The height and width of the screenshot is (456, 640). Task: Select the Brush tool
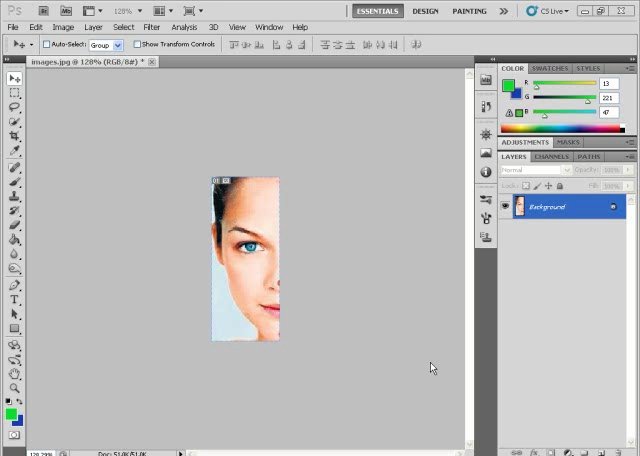[x=14, y=182]
